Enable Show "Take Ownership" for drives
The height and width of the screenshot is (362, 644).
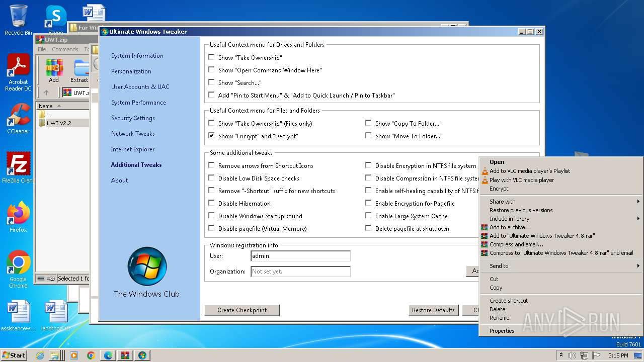211,57
